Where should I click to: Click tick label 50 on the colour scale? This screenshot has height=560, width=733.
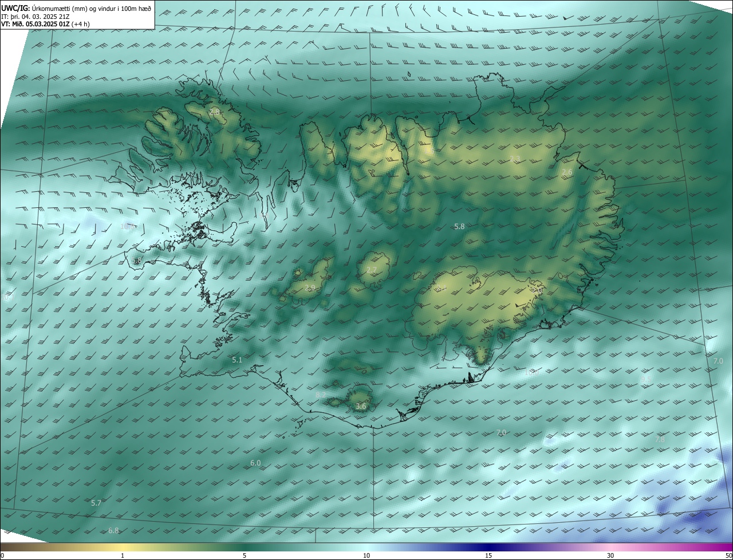pos(728,555)
